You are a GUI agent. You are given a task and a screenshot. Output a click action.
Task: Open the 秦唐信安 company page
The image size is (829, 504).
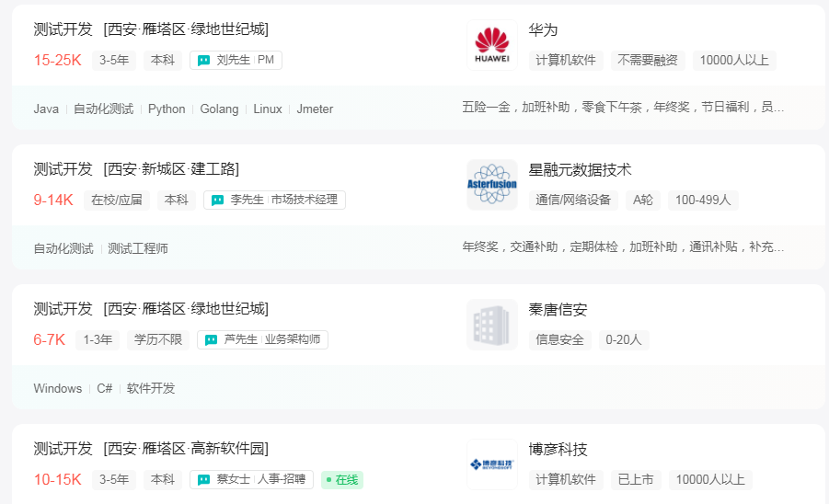point(558,310)
